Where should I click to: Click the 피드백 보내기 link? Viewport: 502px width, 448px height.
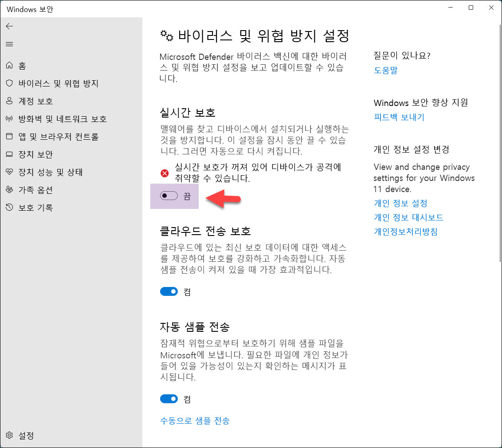[x=399, y=117]
